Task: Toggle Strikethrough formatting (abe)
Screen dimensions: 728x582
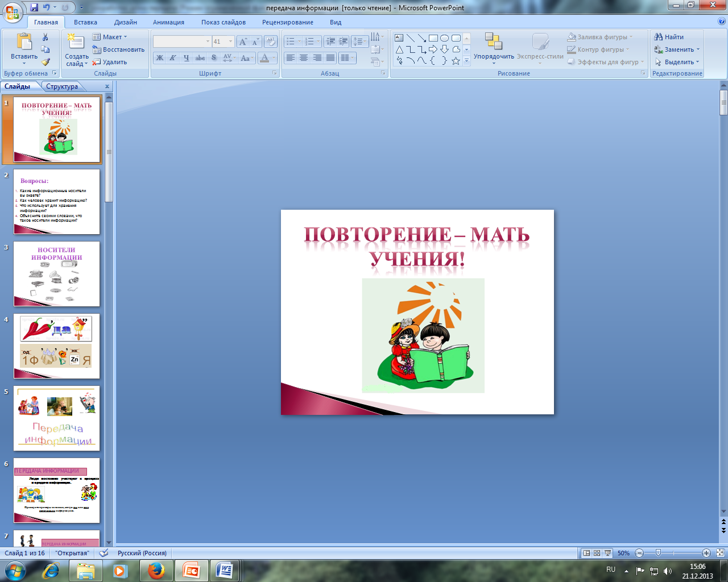Action: 200,58
